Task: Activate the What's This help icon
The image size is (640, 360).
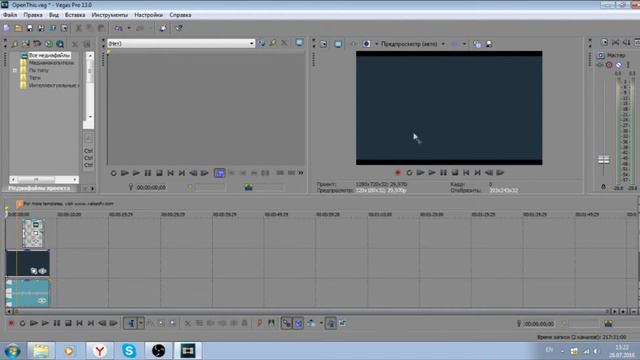Action: point(179,28)
